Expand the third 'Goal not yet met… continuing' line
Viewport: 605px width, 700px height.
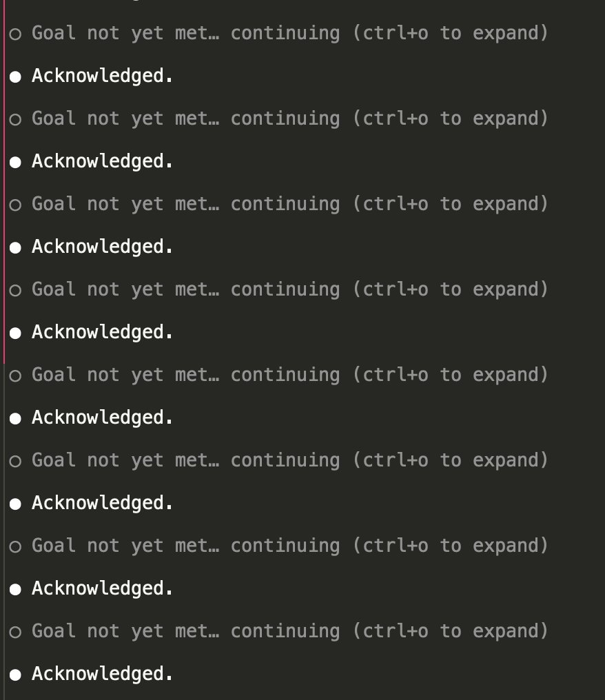290,204
